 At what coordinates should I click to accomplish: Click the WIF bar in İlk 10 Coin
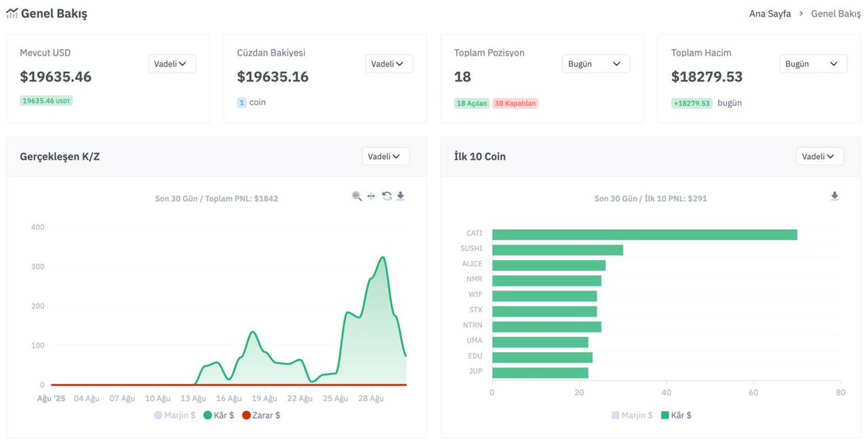(545, 296)
